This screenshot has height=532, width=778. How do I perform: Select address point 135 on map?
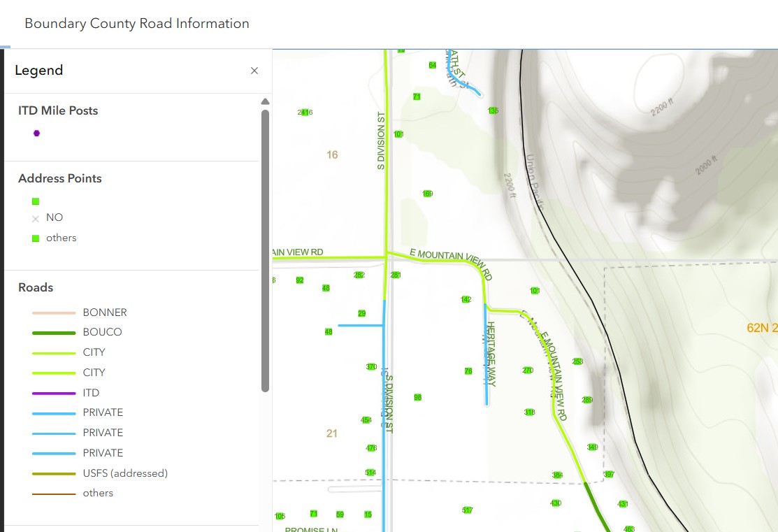click(493, 110)
